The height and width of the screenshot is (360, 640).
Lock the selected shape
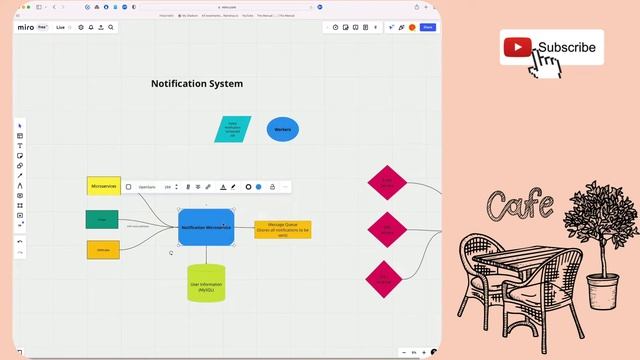click(x=272, y=187)
